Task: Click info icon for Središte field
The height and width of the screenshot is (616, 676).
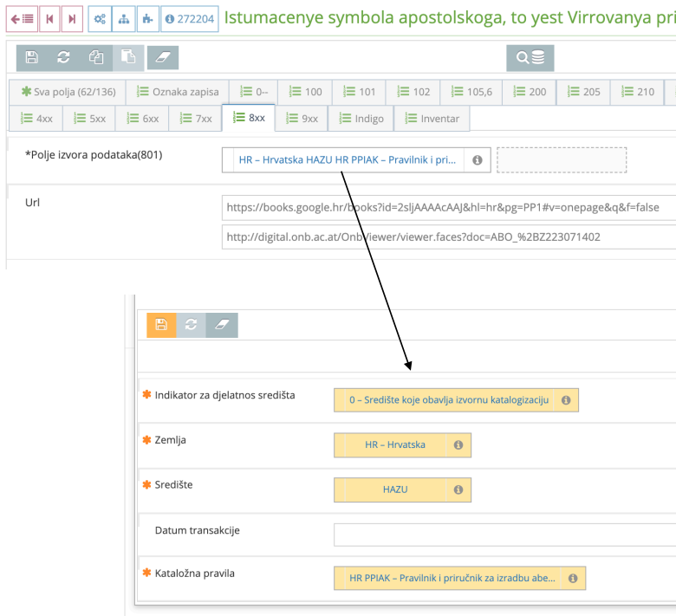Action: pyautogui.click(x=458, y=490)
